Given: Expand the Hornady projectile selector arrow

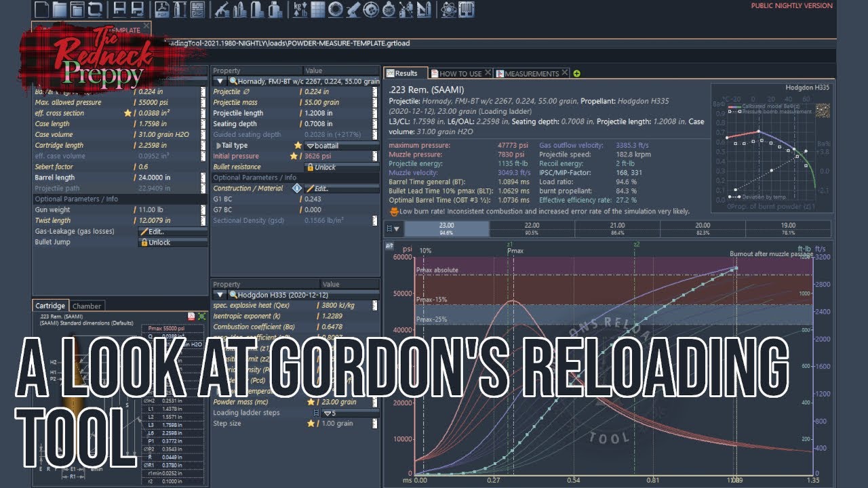Looking at the screenshot, I should click(x=220, y=81).
